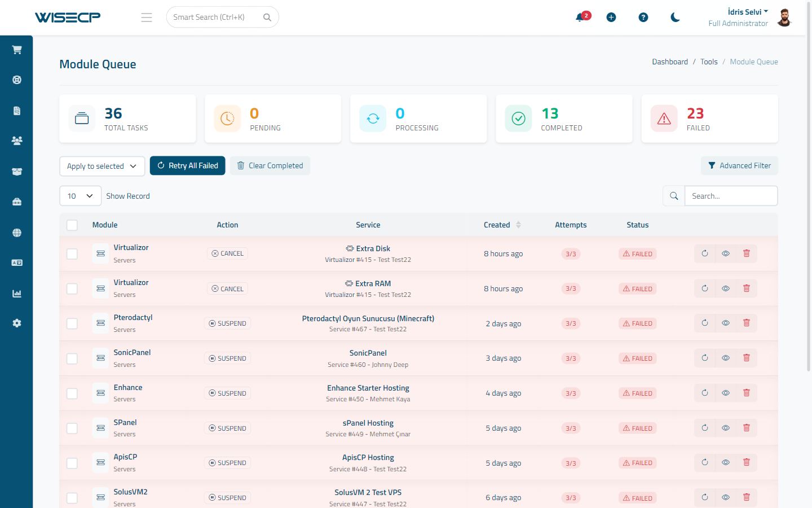Open the İdris Selvi account menu
812x508 pixels.
(x=748, y=12)
